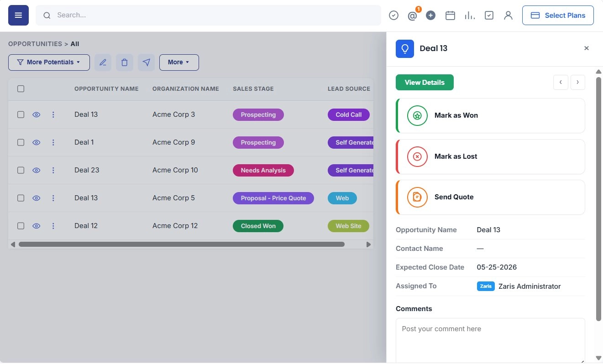Expand the More Potentials filter dropdown
603x364 pixels.
[49, 62]
